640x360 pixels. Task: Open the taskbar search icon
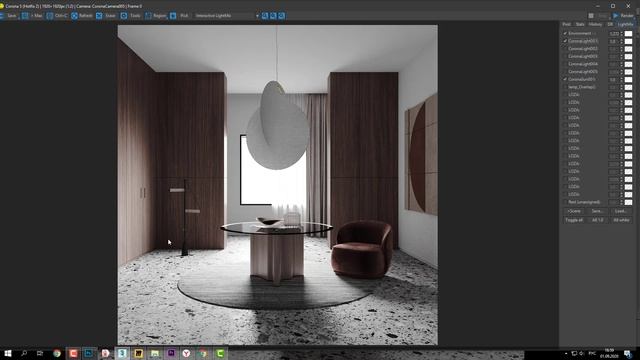coord(24,353)
